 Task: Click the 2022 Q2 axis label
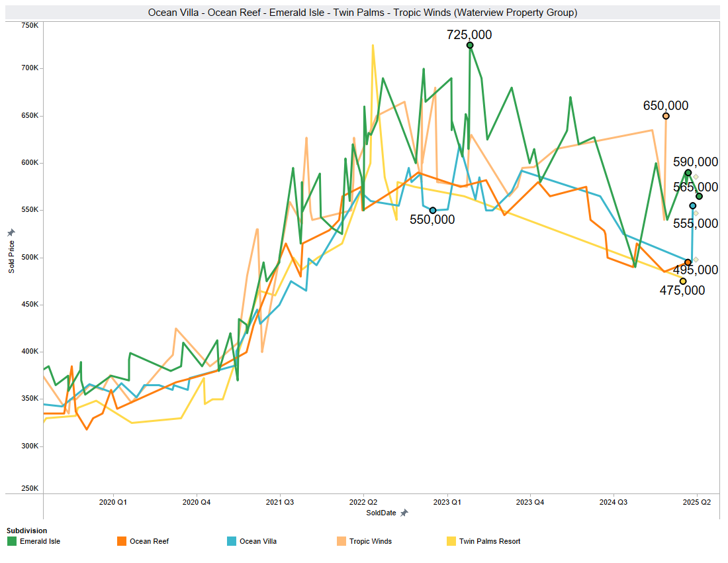pos(363,502)
